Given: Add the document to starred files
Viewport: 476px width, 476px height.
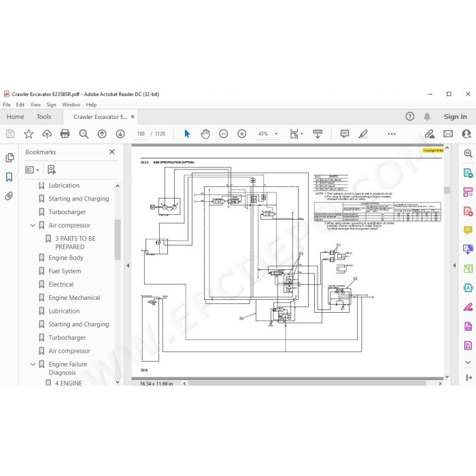Looking at the screenshot, I should tap(29, 134).
